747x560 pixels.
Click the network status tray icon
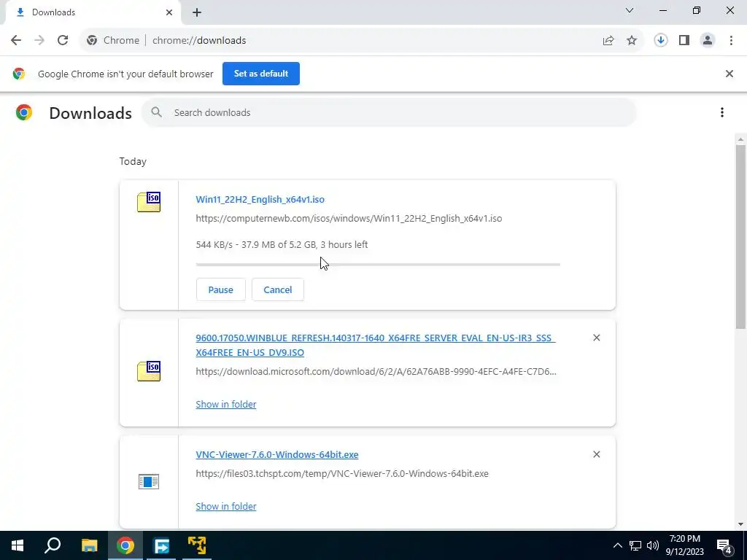(x=635, y=545)
